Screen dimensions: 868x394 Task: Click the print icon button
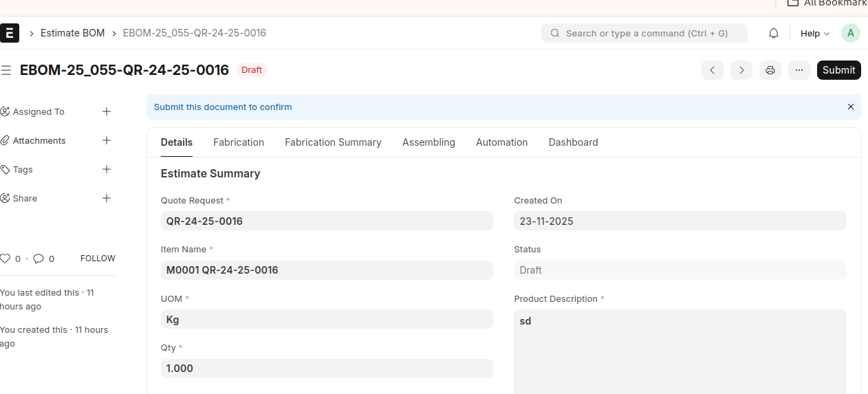(x=770, y=70)
